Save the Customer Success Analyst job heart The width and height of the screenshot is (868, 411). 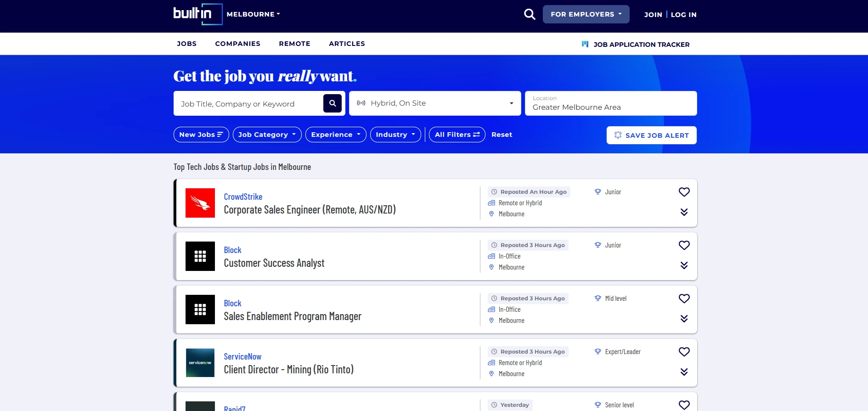coord(684,245)
